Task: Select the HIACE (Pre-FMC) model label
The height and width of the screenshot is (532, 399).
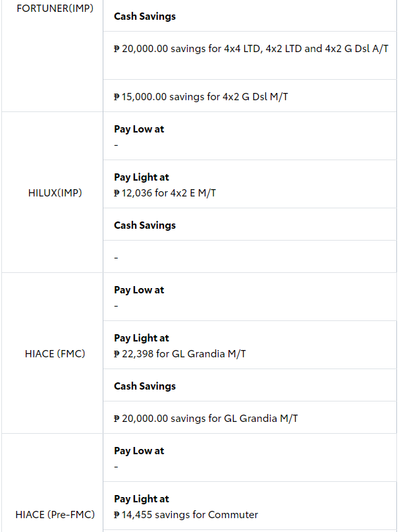Action: [55, 515]
